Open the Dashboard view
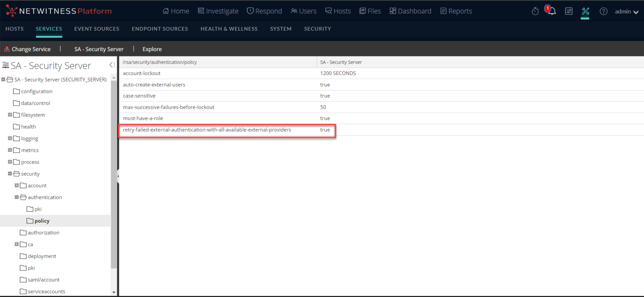Screen dimensions: 644x297 tap(410, 11)
